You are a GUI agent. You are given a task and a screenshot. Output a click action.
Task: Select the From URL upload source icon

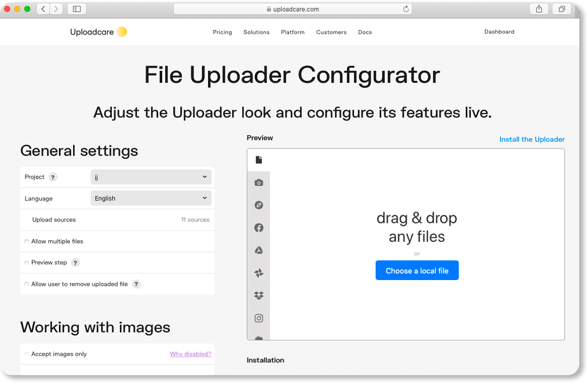click(259, 205)
